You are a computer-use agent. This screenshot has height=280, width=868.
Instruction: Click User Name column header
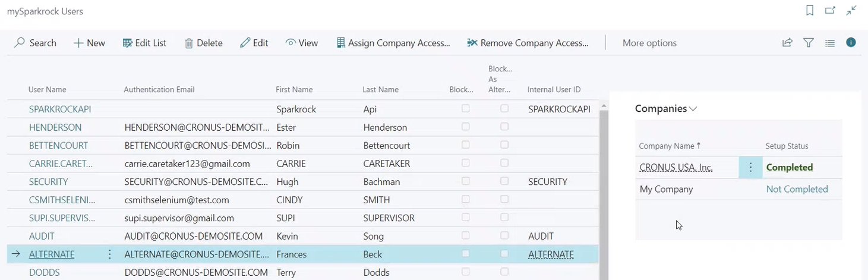48,90
